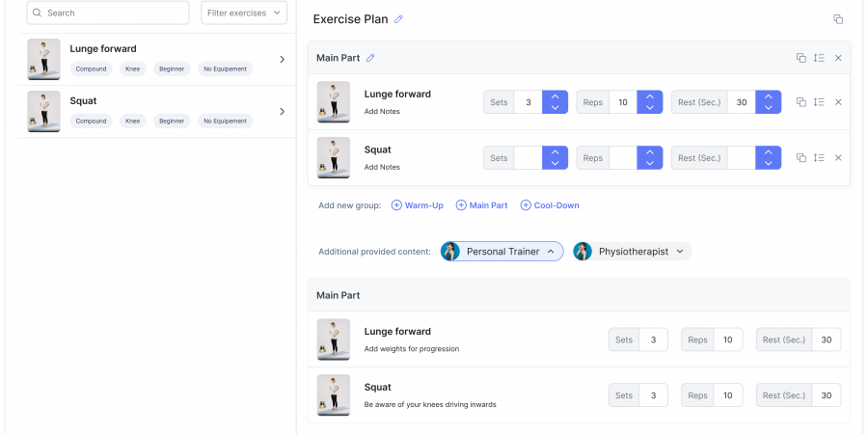Add a new Main Part group

(481, 205)
